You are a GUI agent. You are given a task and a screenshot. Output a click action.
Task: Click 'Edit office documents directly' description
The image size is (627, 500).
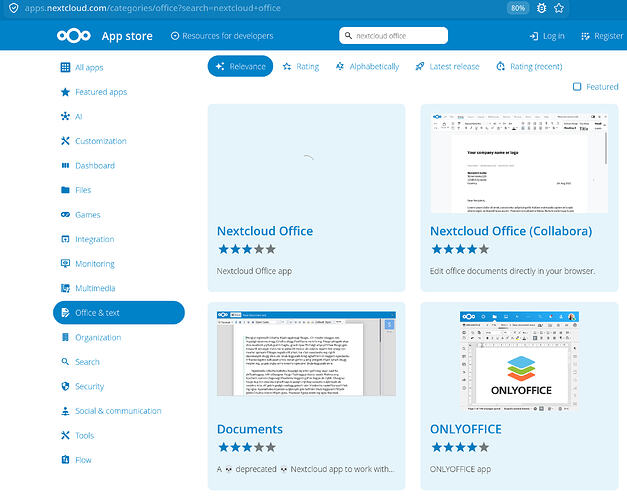(x=512, y=271)
